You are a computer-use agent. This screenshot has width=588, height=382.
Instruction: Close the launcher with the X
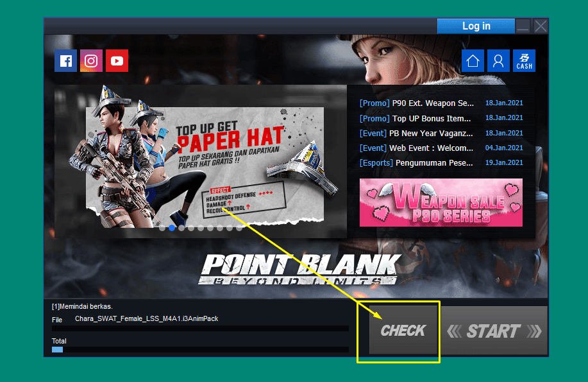pyautogui.click(x=541, y=26)
